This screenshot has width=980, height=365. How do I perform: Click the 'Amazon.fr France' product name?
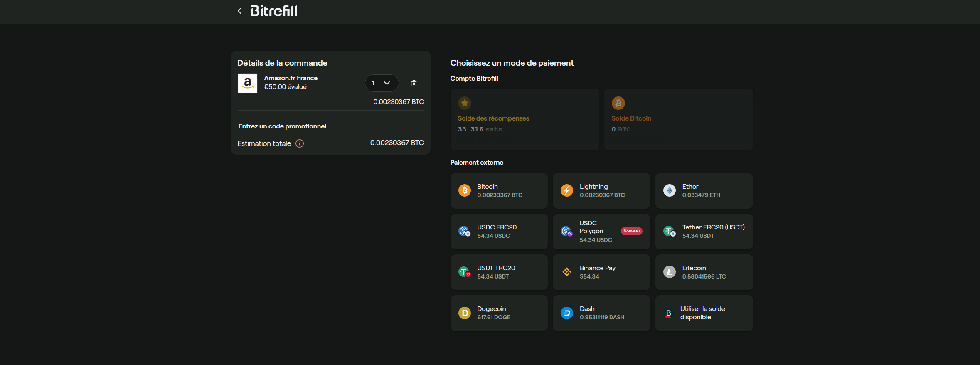tap(291, 78)
